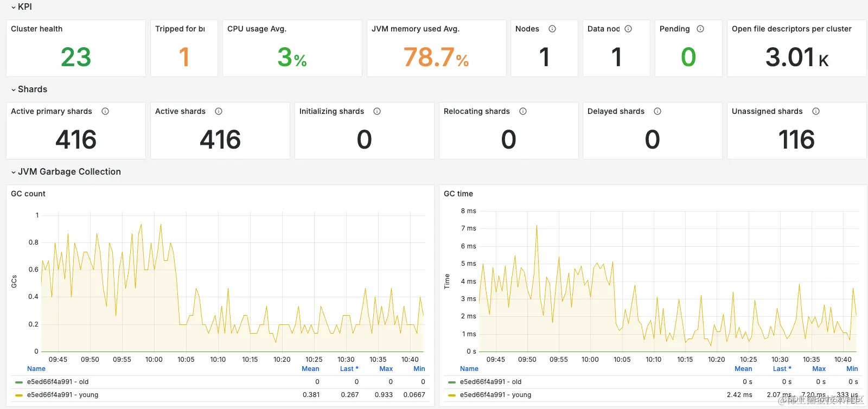Click the 0.381 mean value in GC count legend

click(311, 395)
